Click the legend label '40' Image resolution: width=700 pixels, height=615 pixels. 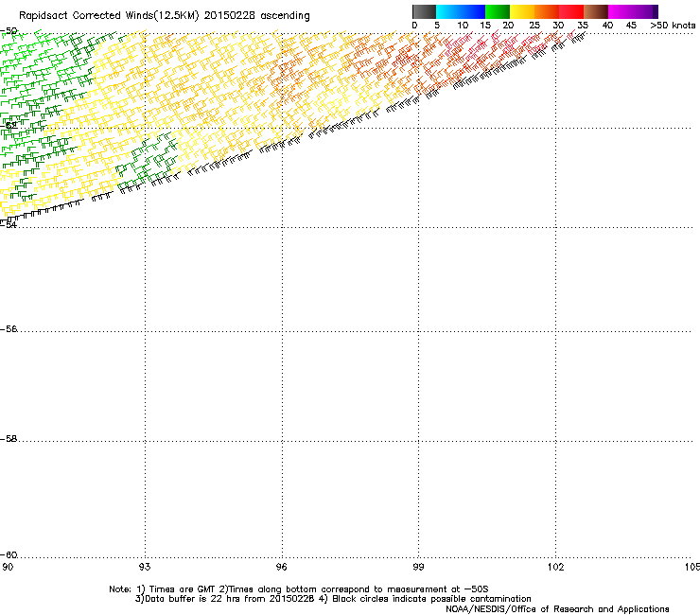[607, 26]
